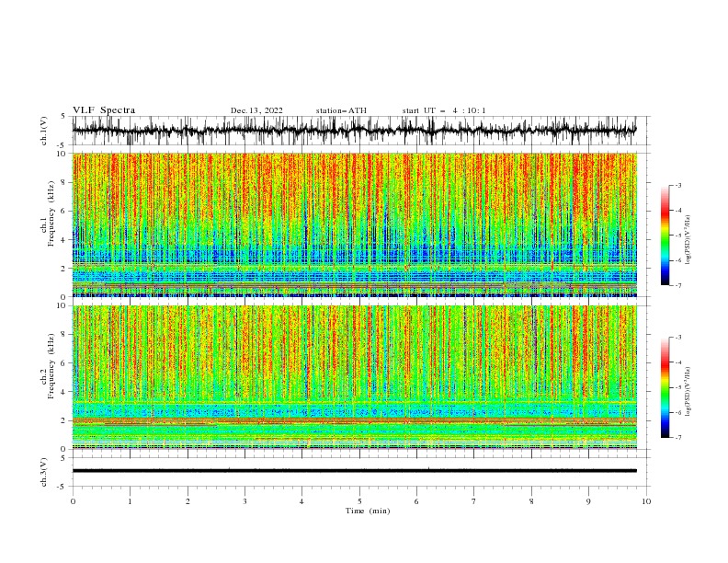Click the time axis tick label '9'
728x563 pixels.
588,501
